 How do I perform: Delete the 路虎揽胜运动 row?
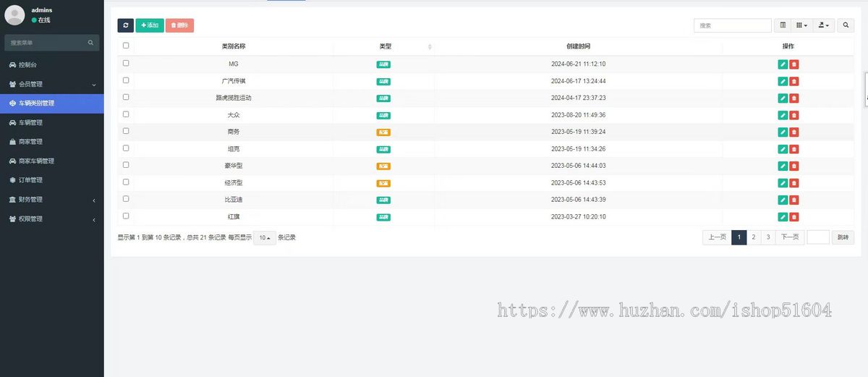point(794,98)
